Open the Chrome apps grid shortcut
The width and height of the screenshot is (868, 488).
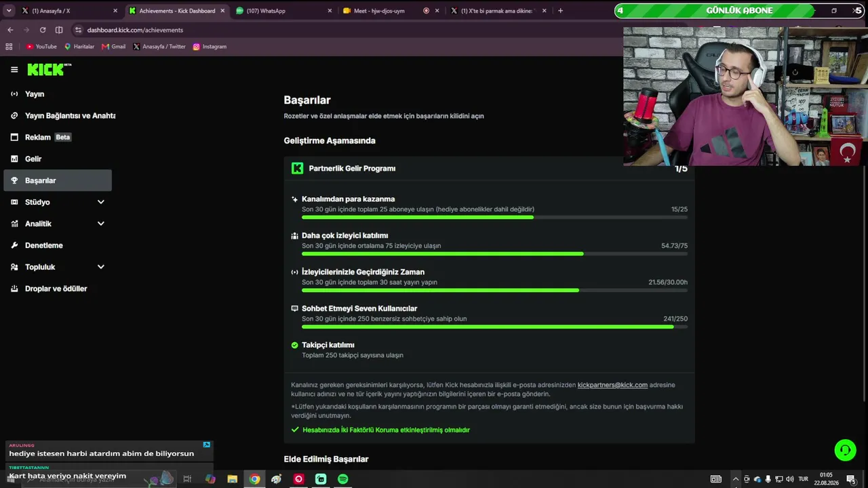pos(9,47)
